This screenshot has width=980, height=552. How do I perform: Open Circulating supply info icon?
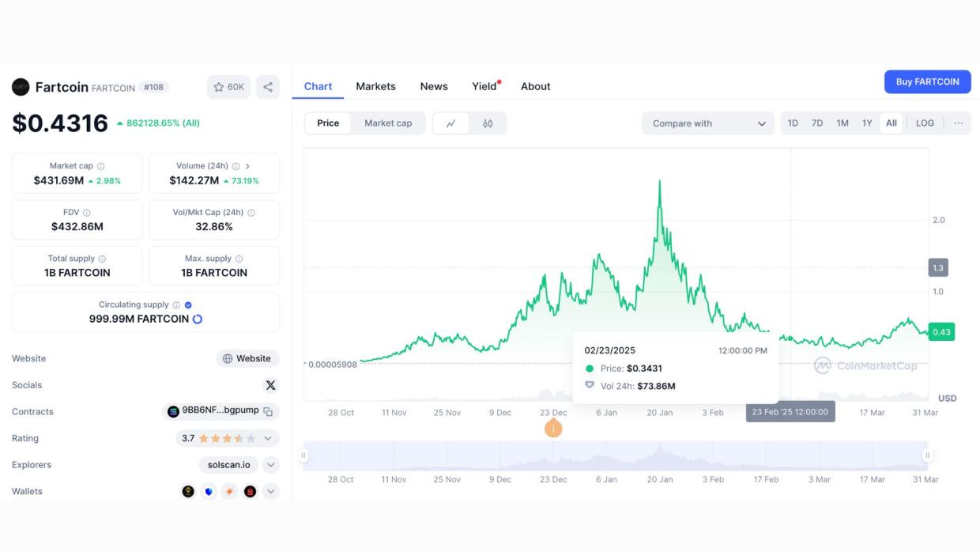pyautogui.click(x=176, y=304)
